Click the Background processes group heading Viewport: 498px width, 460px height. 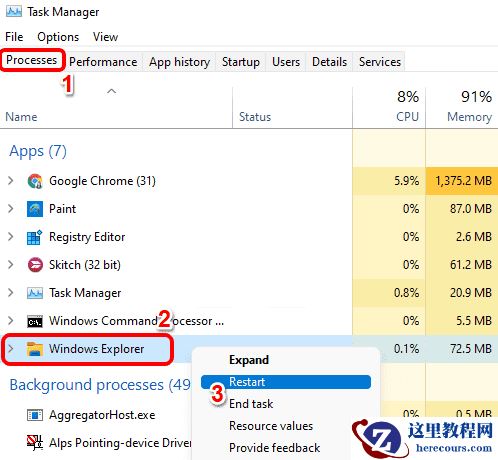point(100,385)
